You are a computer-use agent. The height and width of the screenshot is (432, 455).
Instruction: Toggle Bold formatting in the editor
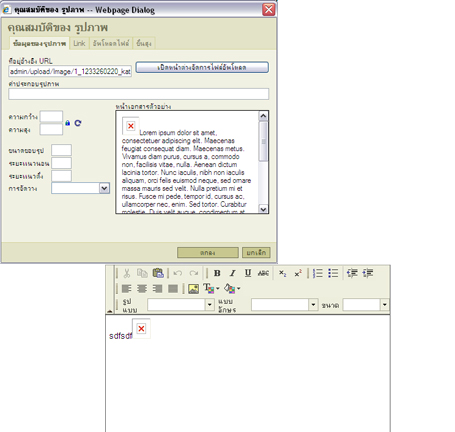217,273
